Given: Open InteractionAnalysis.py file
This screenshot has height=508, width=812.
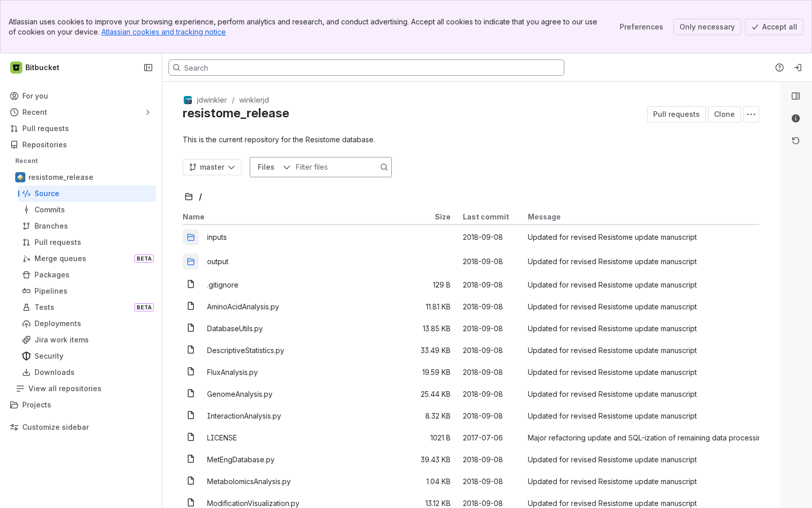Looking at the screenshot, I should click(x=244, y=416).
